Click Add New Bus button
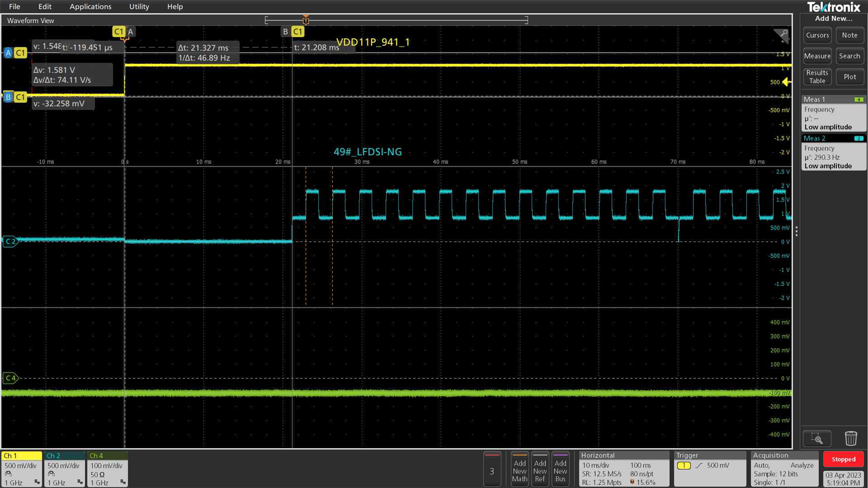This screenshot has width=868, height=488. [560, 469]
